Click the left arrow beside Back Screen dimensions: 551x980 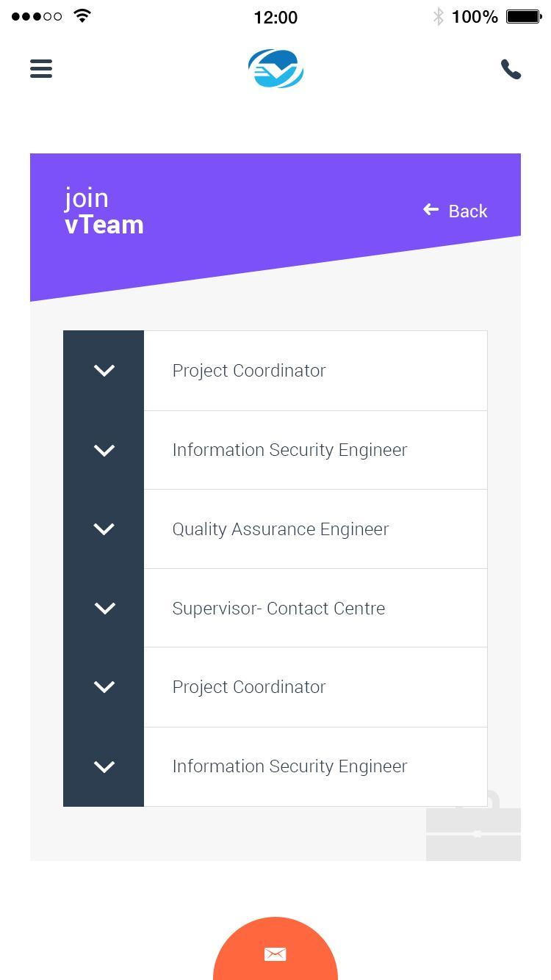(x=431, y=210)
